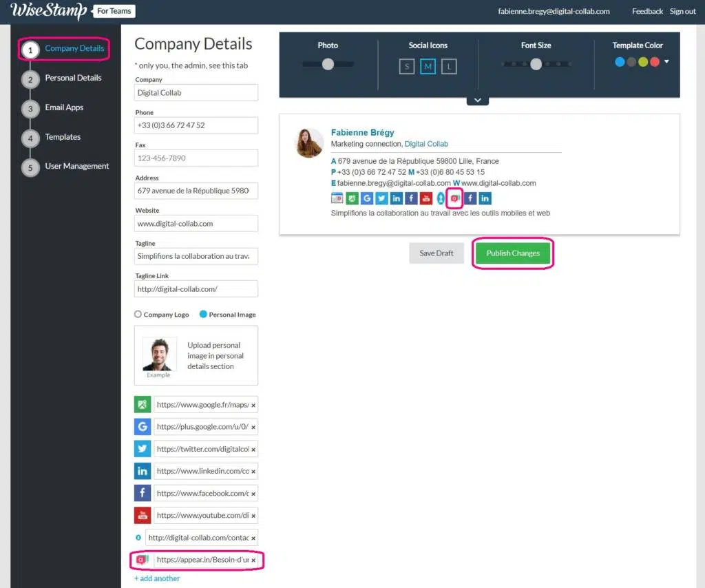Click the appear.in icon beside the appear.in link field
Viewport: 705px width, 588px height.
point(143,560)
